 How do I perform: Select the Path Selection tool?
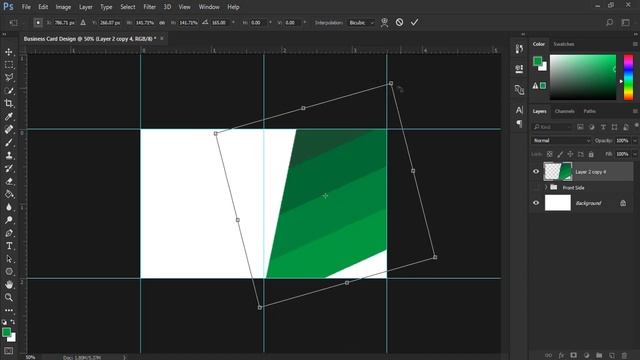(9, 259)
